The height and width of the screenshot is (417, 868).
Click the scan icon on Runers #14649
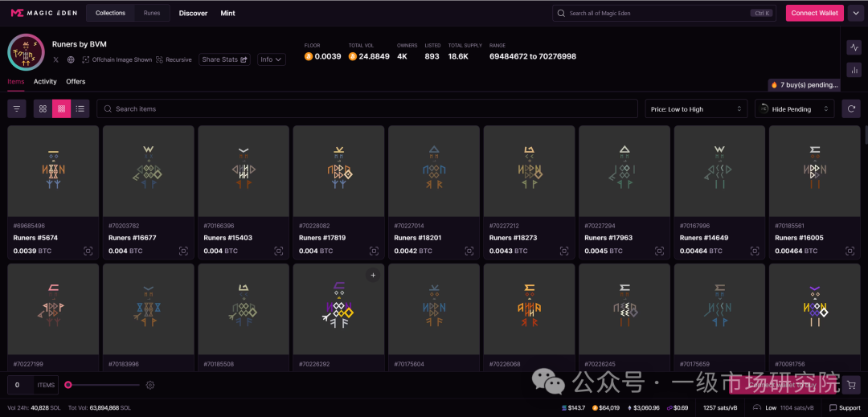click(755, 251)
